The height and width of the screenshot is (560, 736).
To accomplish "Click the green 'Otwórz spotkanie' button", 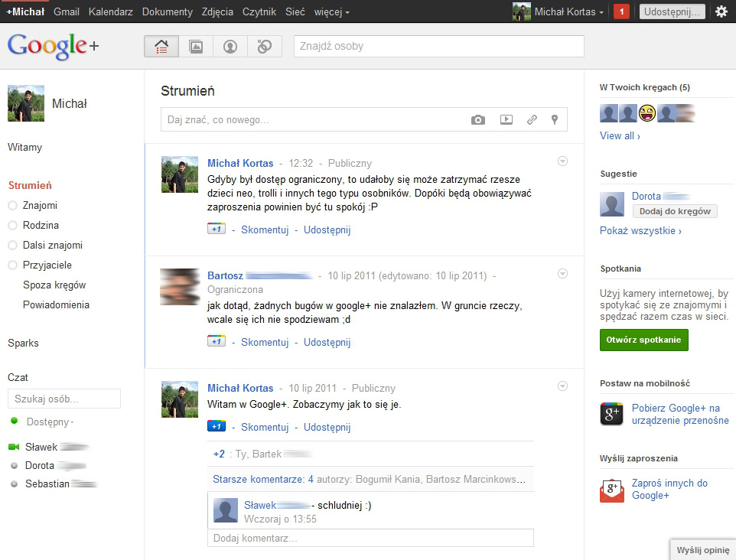I will tap(643, 340).
